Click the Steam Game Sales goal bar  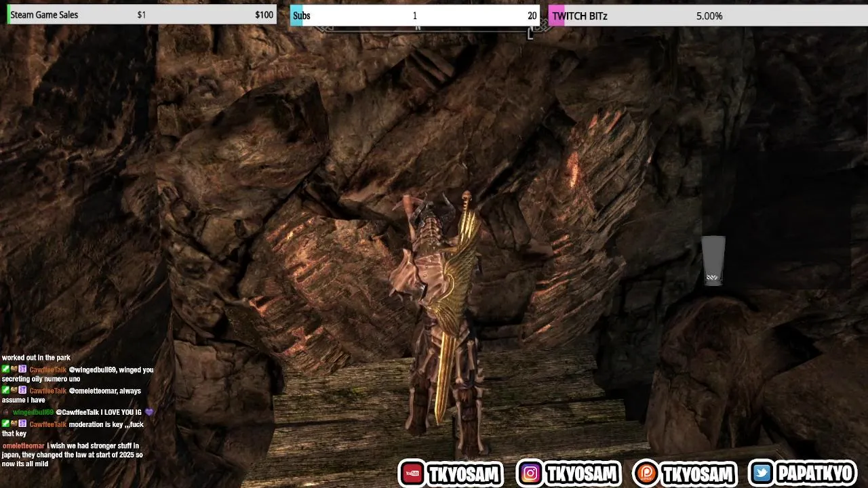click(x=142, y=14)
